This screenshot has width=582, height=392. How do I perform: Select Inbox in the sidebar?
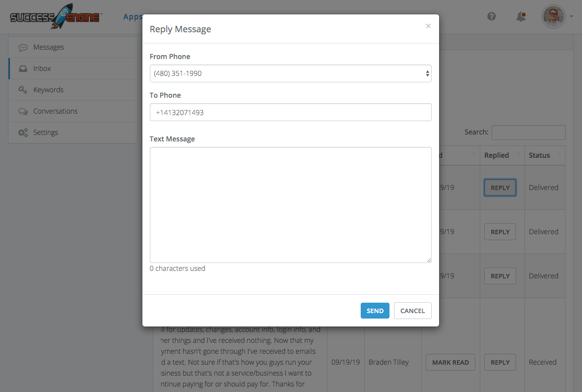(42, 68)
